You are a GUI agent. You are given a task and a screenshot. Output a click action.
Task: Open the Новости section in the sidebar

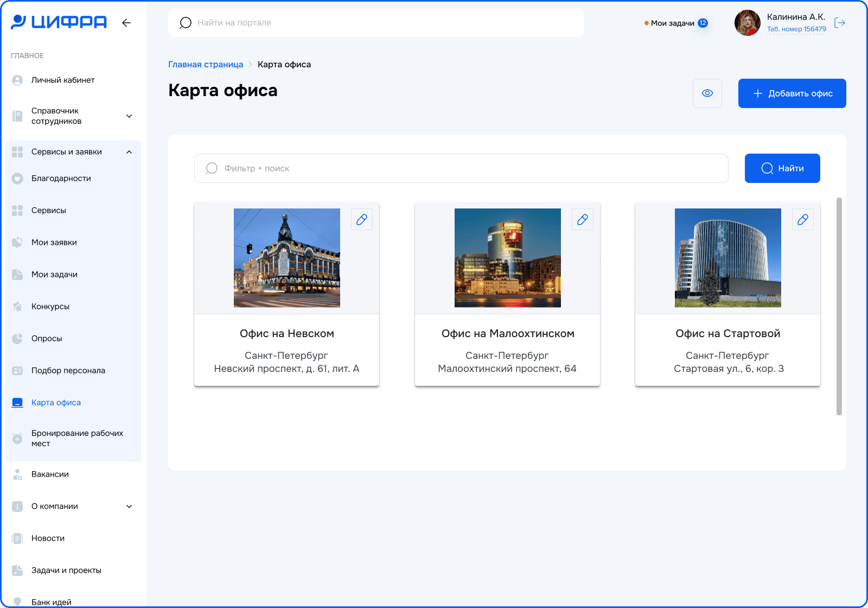[48, 538]
